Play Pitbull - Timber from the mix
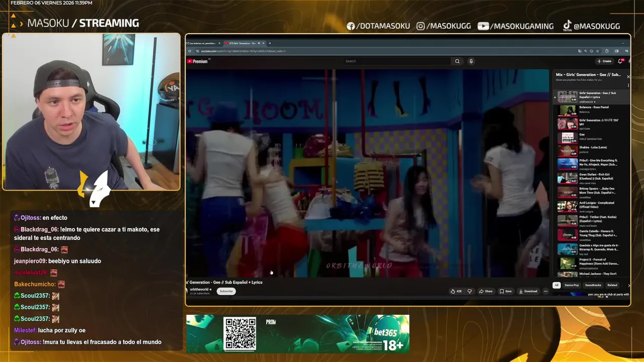The image size is (644, 362). coord(593,220)
